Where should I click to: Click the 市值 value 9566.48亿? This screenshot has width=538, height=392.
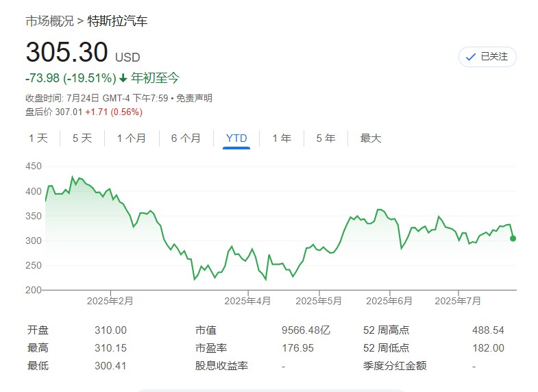tap(306, 330)
